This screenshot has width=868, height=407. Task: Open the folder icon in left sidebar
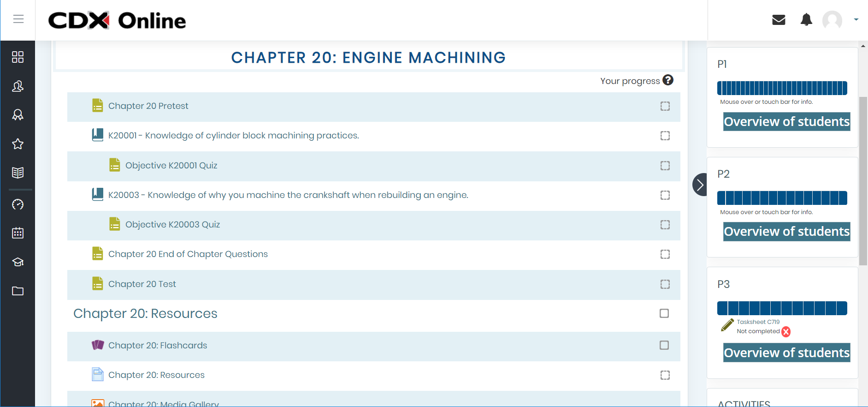click(18, 291)
